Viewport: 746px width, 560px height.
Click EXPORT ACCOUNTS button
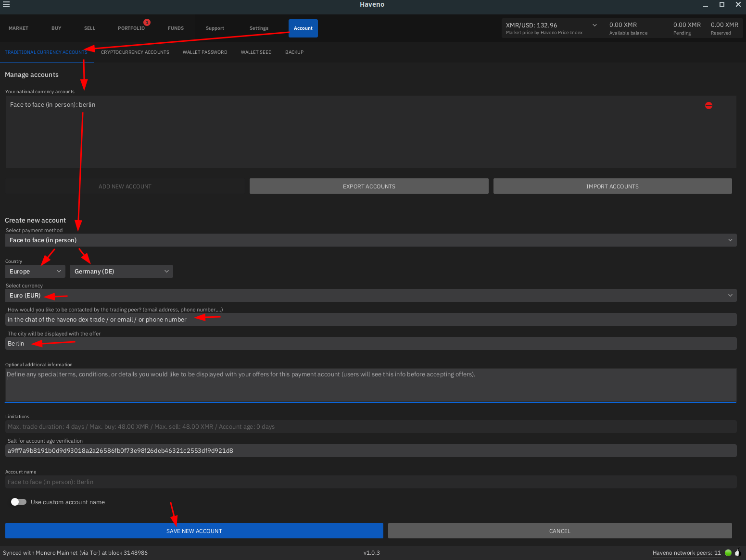[x=369, y=186]
